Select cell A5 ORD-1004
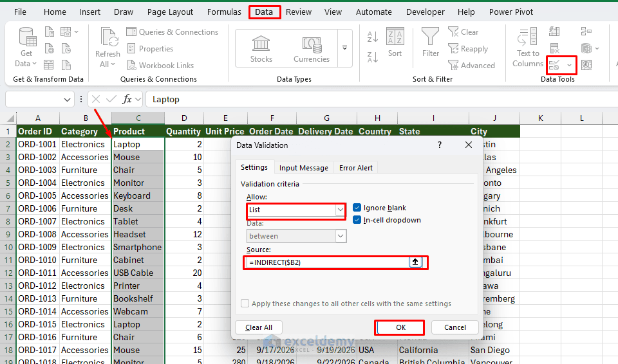This screenshot has height=364, width=618. coord(38,183)
